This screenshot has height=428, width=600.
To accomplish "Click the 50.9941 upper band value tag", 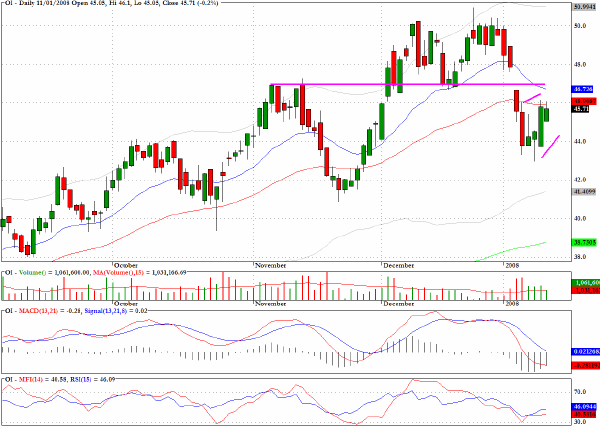I will pos(586,7).
